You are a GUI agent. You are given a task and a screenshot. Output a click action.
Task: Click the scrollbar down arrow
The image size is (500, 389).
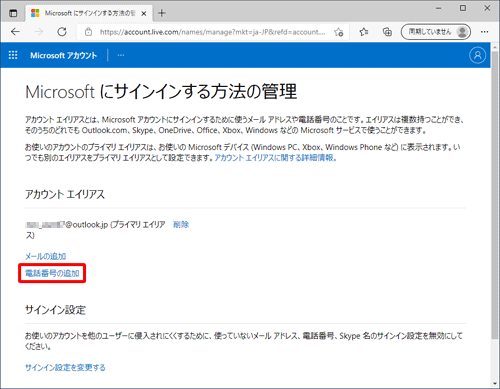tap(495, 384)
